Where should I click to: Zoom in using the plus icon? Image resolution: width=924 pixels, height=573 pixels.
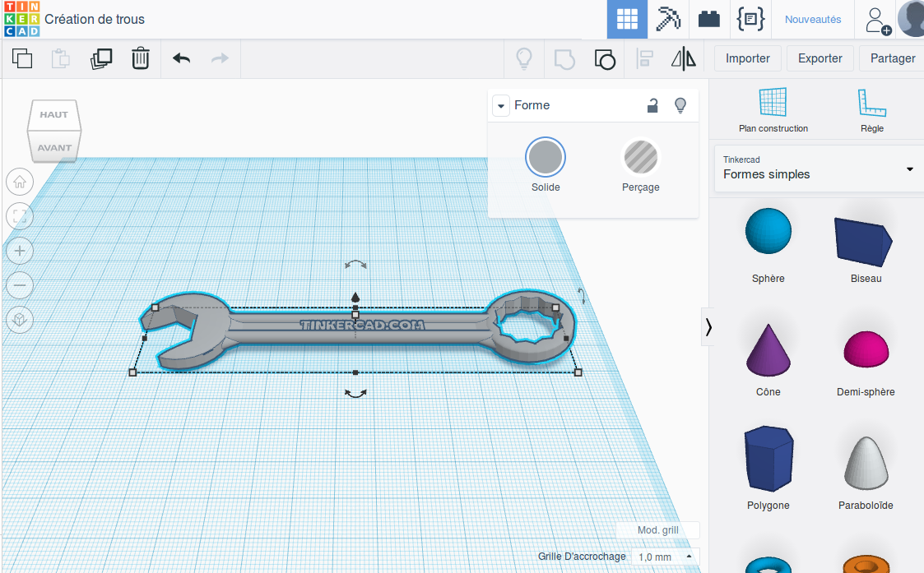[x=19, y=251]
